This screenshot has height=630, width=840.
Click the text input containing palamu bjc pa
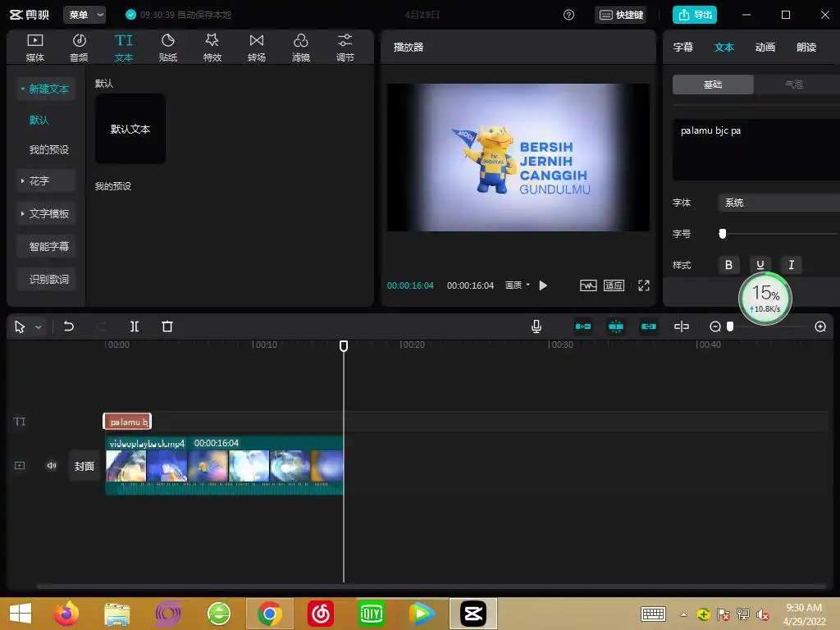[756, 150]
